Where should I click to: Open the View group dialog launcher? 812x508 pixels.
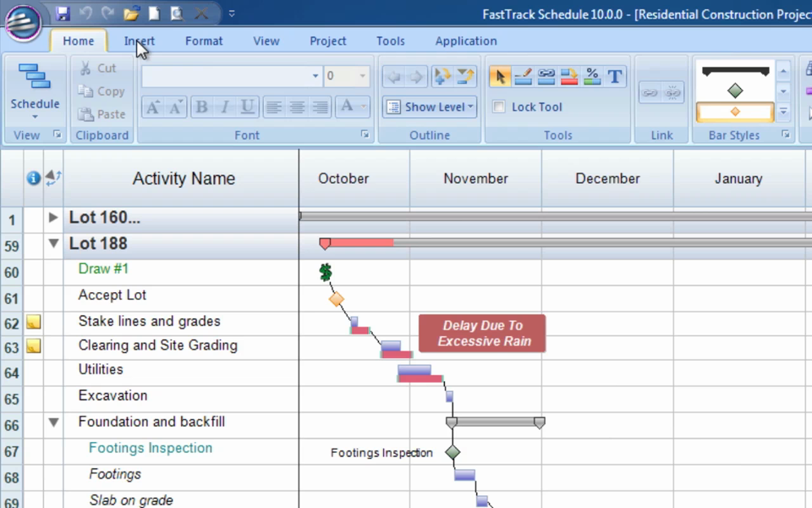point(57,135)
